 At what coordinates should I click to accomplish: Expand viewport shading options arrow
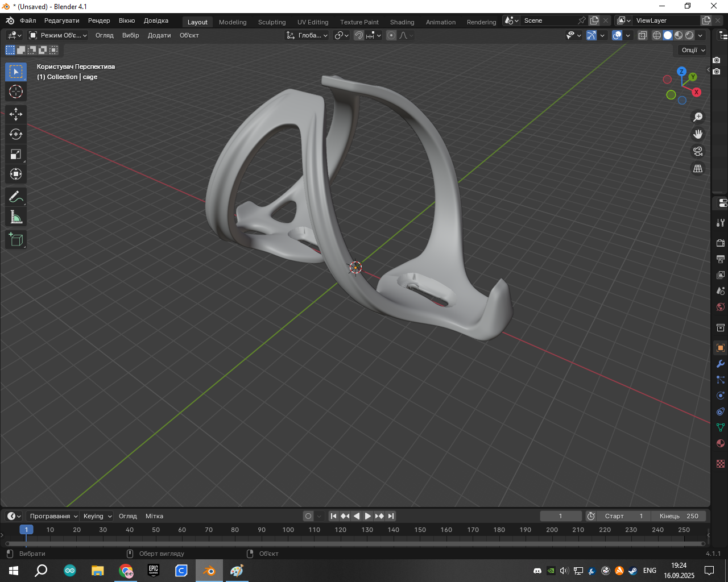[x=701, y=35]
